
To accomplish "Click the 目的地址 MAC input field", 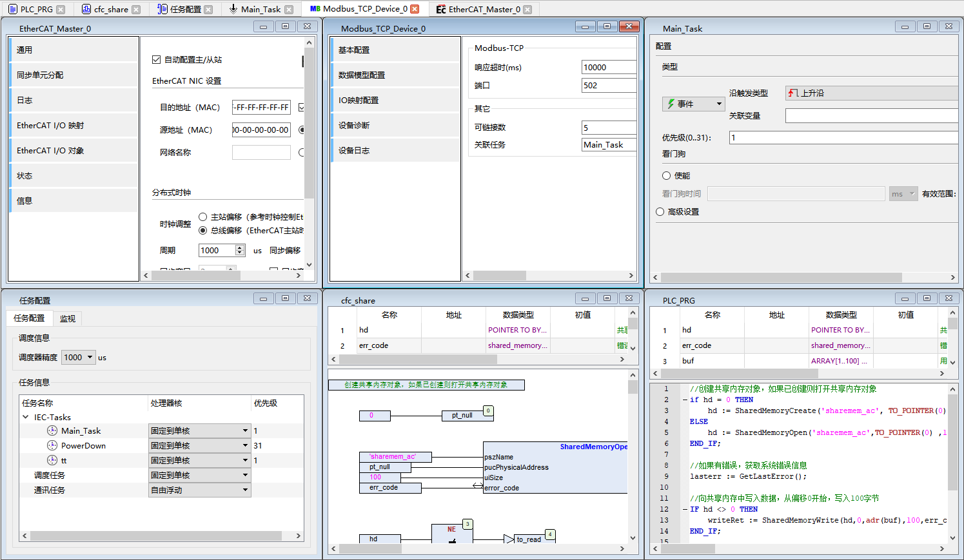I will coord(261,107).
